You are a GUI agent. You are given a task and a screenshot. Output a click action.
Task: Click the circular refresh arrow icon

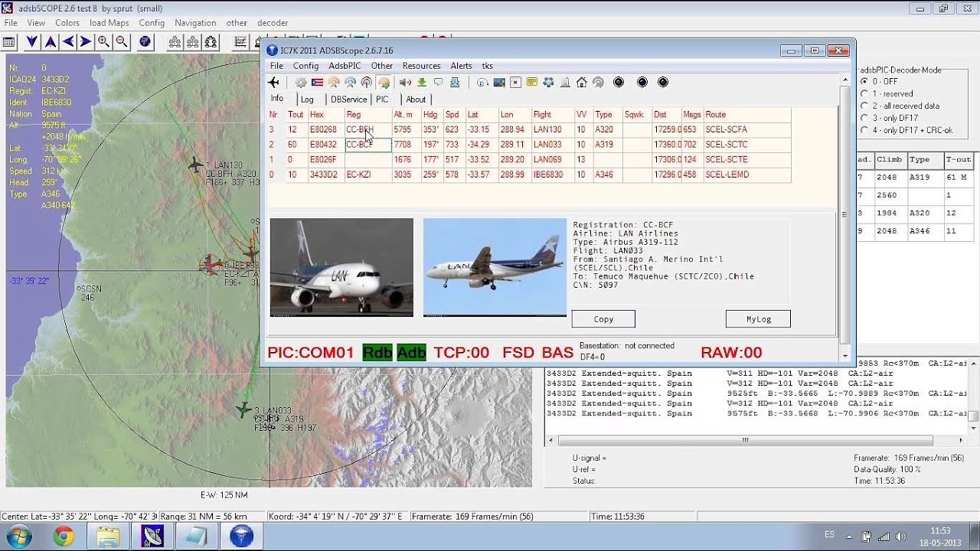[482, 82]
